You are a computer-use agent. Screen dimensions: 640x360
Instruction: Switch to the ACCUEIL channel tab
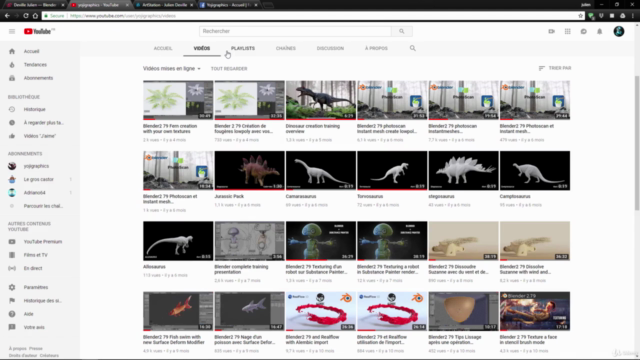(163, 48)
